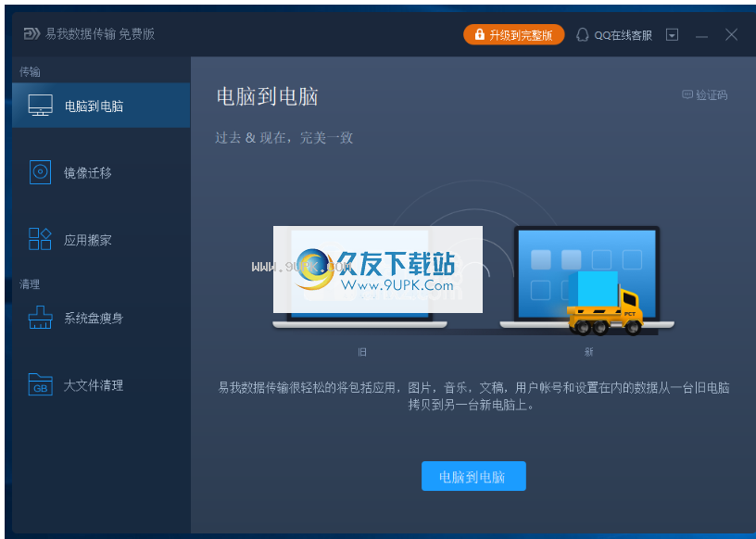Click the broom icon for 系统盘瘦身
Image resolution: width=756 pixels, height=539 pixels.
click(x=41, y=318)
